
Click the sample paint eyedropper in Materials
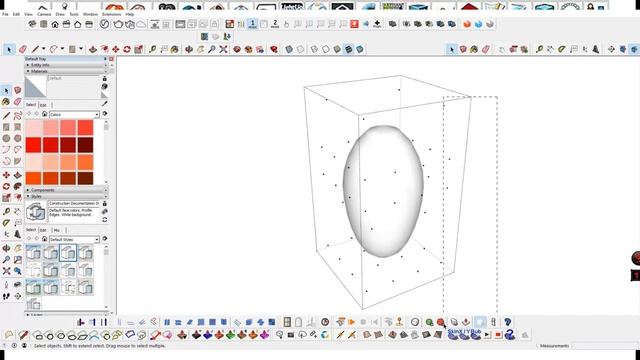(105, 104)
